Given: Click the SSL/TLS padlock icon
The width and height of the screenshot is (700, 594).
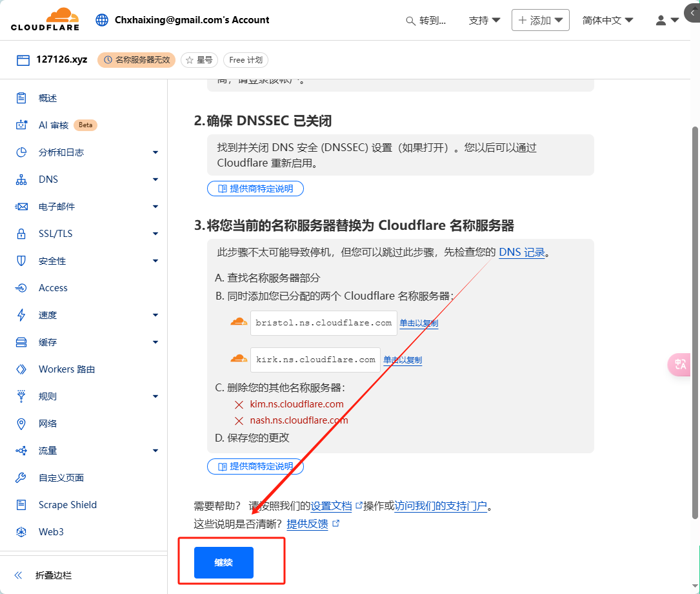Looking at the screenshot, I should coord(21,234).
